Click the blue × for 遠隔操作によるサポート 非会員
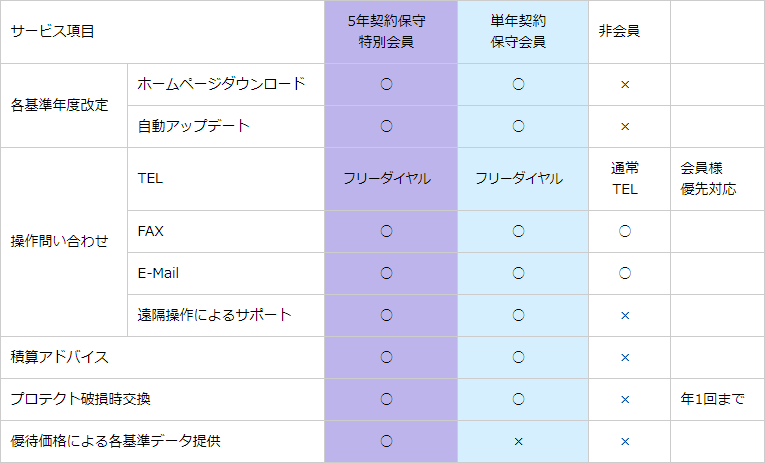765x463 pixels. tap(625, 315)
